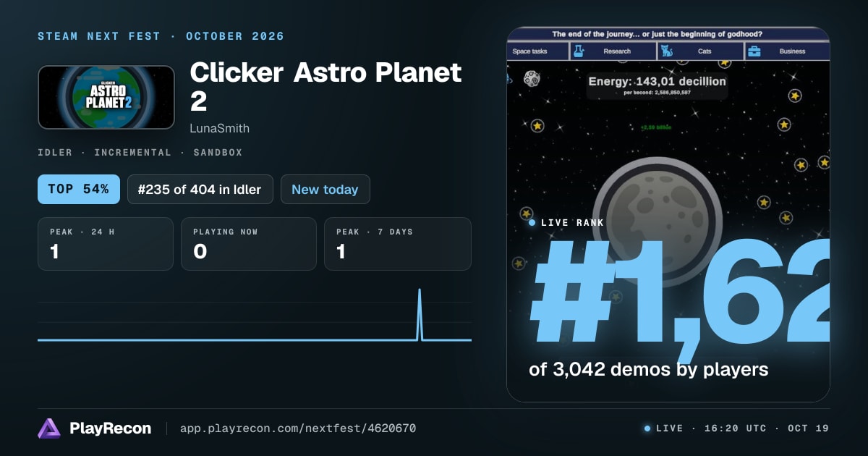Image resolution: width=868 pixels, height=456 pixels.
Task: Click the per second value under Energy
Action: 657,93
